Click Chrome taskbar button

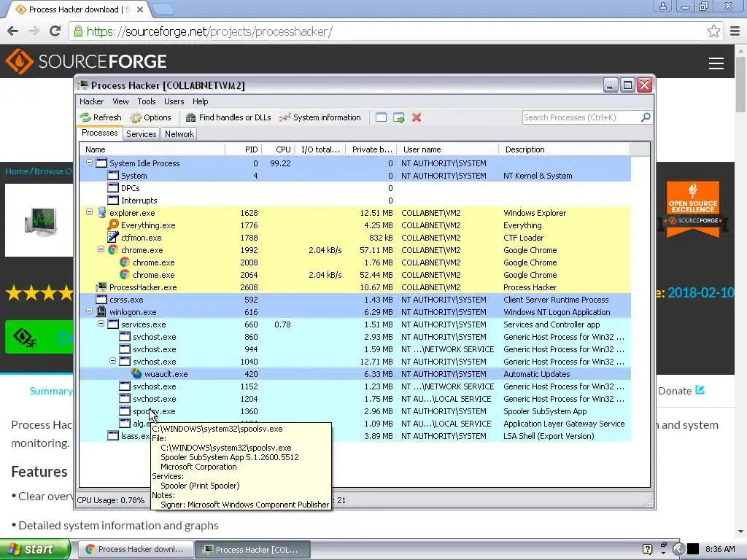tap(135, 550)
